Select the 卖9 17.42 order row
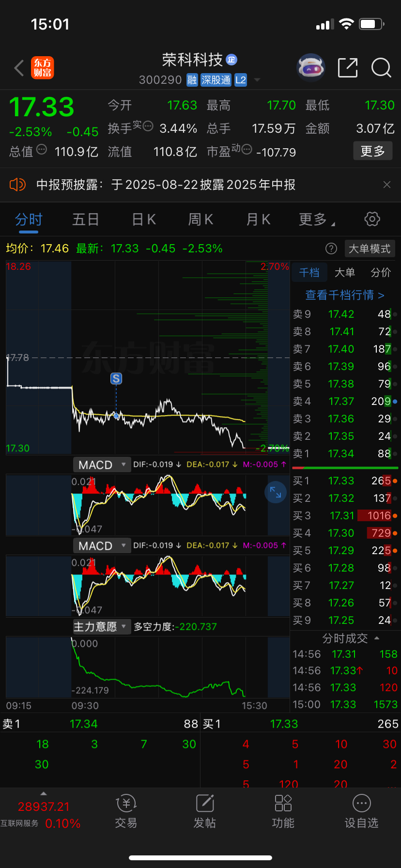 coord(345,314)
